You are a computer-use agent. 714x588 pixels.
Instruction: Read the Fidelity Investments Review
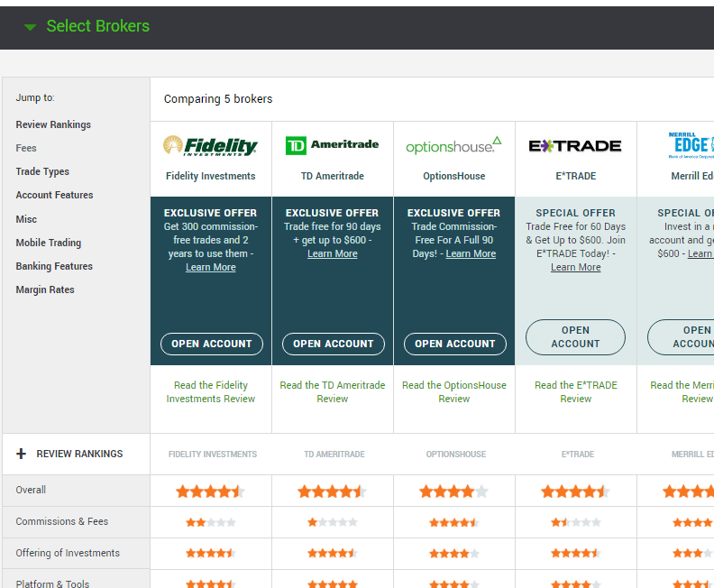point(211,392)
